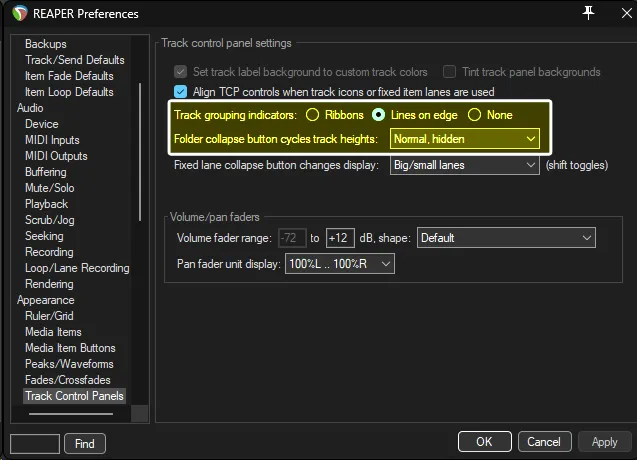Click the category list vertical scrollbar
637x460 pixels.
(140, 152)
